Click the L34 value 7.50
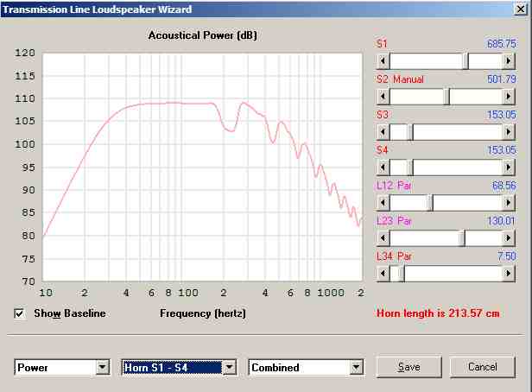Viewport: 532px width, 392px height. (507, 256)
